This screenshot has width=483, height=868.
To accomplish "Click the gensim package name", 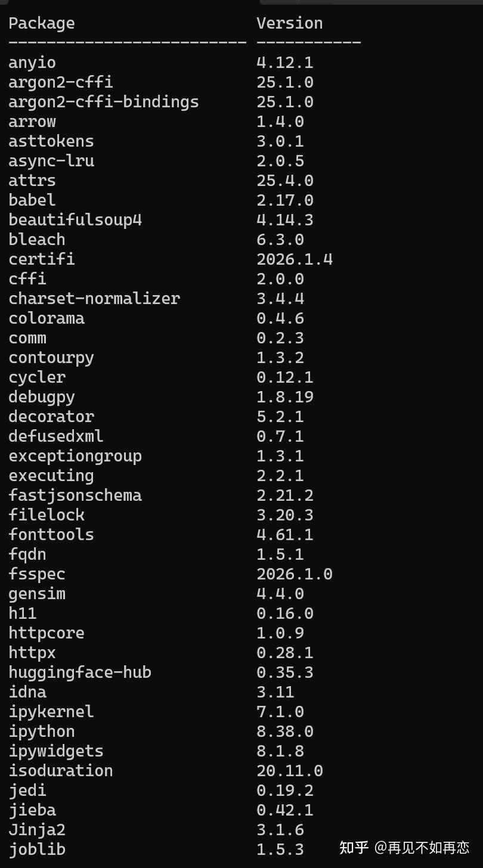I will (x=37, y=594).
